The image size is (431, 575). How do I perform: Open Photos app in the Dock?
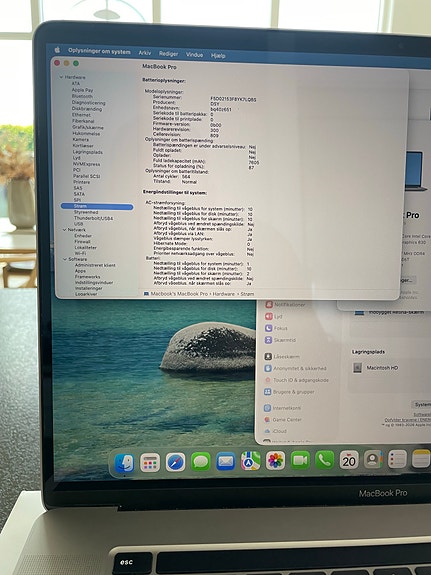click(275, 460)
